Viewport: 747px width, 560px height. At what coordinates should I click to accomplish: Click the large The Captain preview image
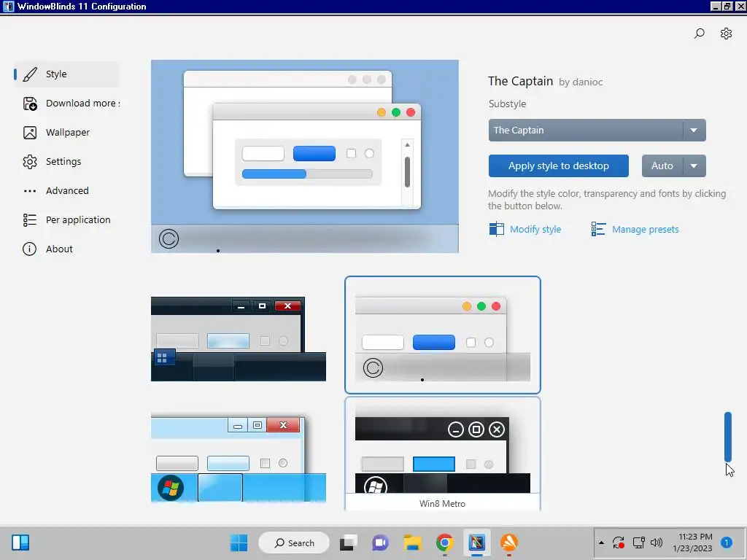[305, 156]
